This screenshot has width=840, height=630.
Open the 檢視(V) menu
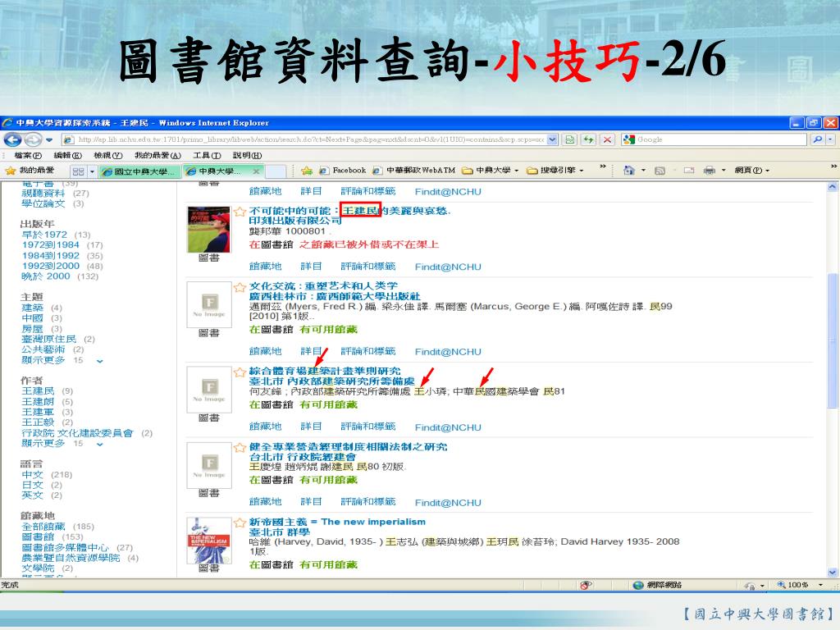[x=107, y=155]
